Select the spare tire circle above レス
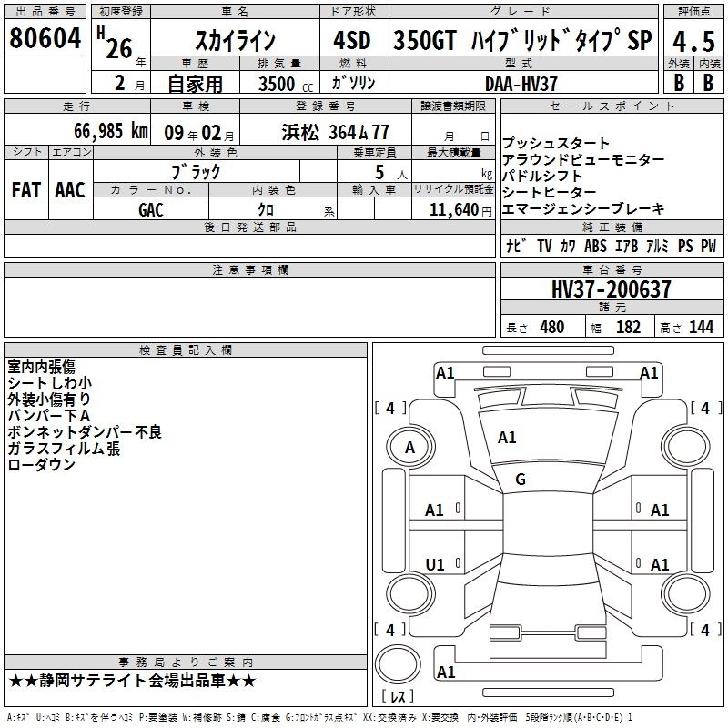This screenshot has height=728, width=728. point(397,664)
